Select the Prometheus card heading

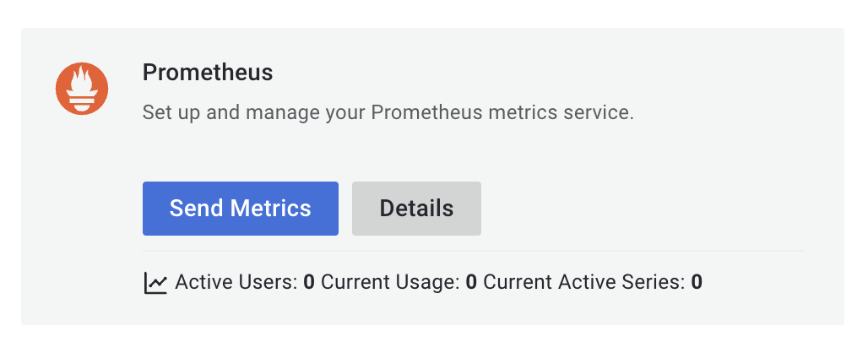(208, 73)
